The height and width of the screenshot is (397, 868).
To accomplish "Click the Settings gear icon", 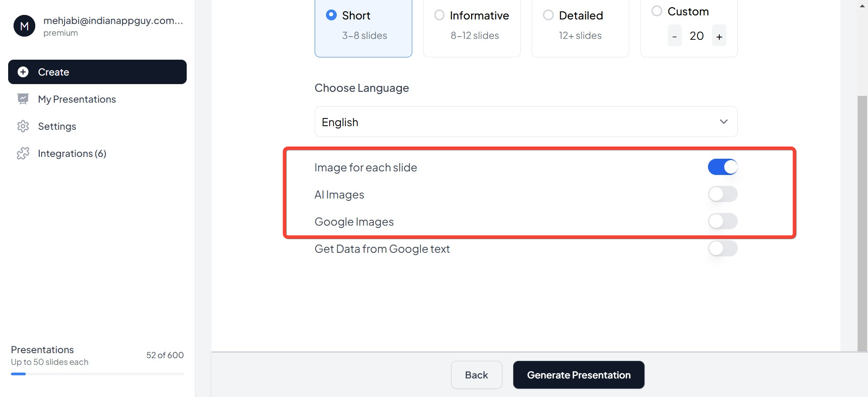I will click(23, 126).
